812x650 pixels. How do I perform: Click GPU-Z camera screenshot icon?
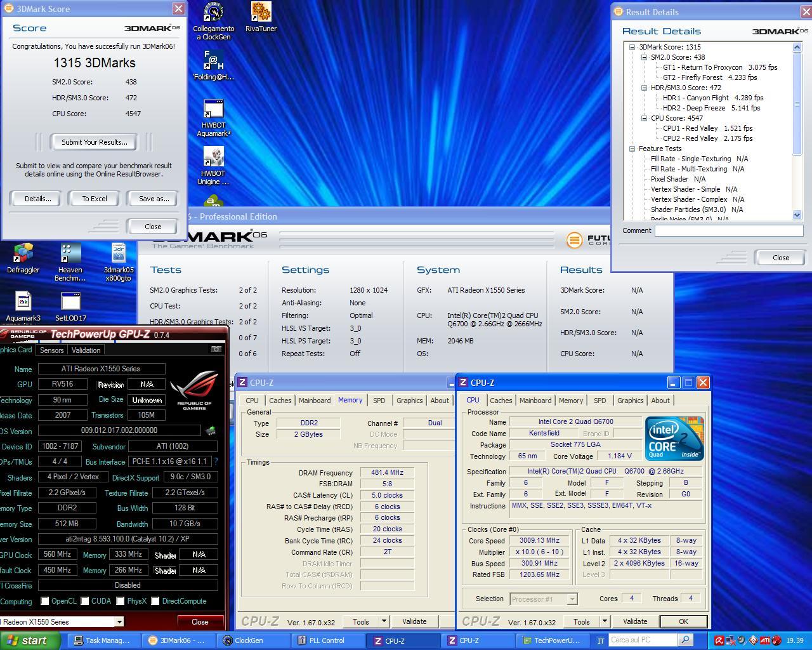[216, 349]
